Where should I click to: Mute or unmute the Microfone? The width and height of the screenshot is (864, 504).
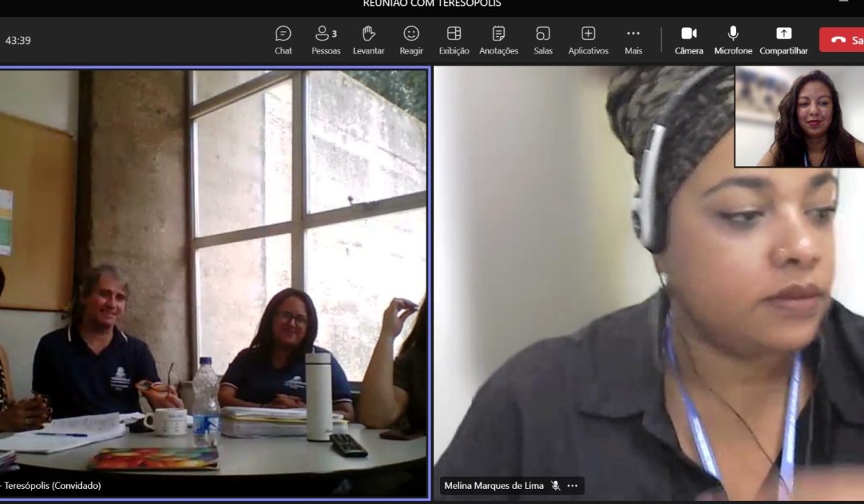point(733,40)
